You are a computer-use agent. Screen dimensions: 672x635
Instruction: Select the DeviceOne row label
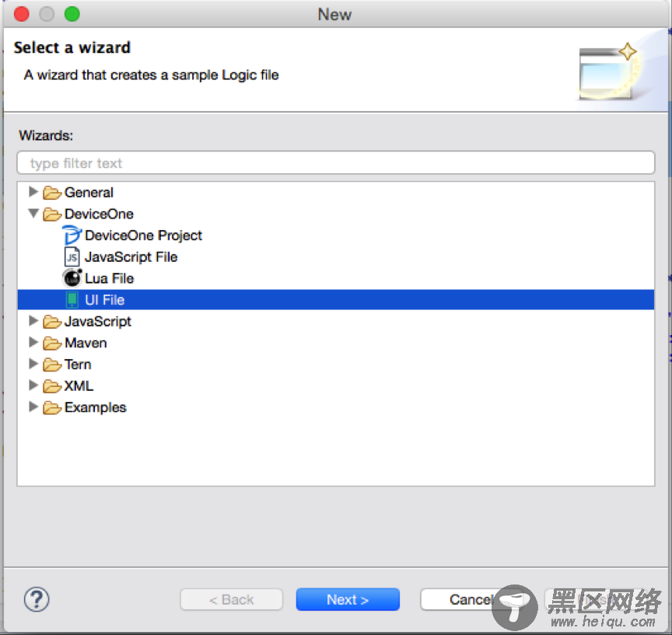99,214
